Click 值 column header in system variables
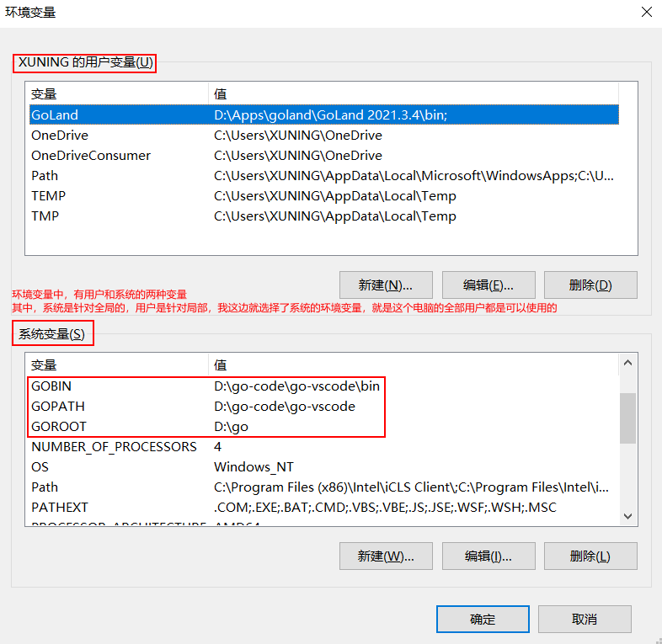The width and height of the screenshot is (662, 644). 414,365
